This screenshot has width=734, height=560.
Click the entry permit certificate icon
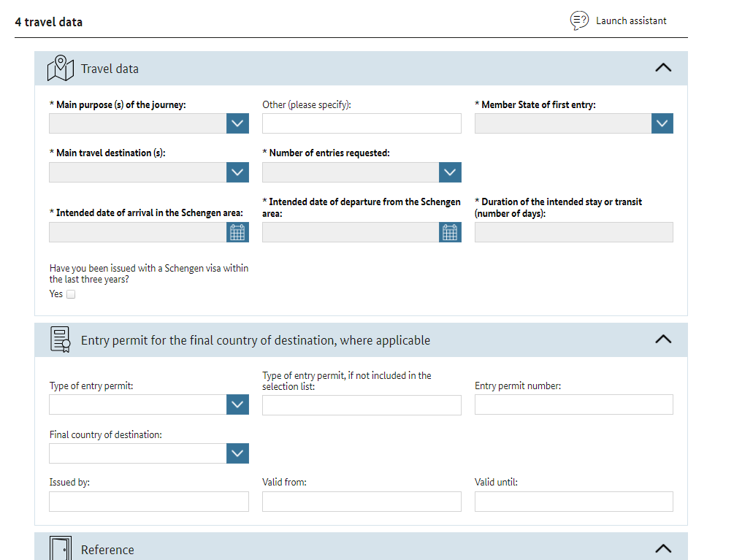coord(61,340)
